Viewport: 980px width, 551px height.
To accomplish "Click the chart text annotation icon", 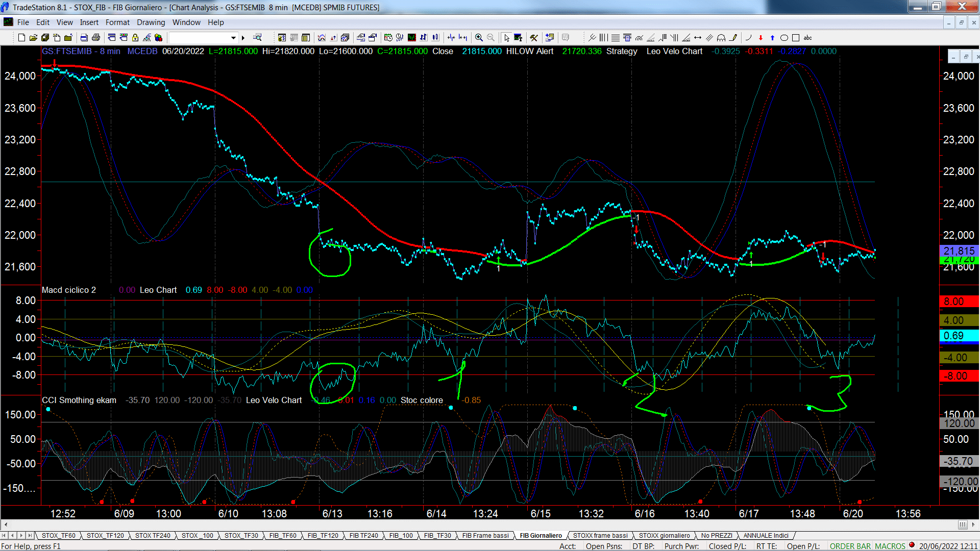I will [x=518, y=38].
